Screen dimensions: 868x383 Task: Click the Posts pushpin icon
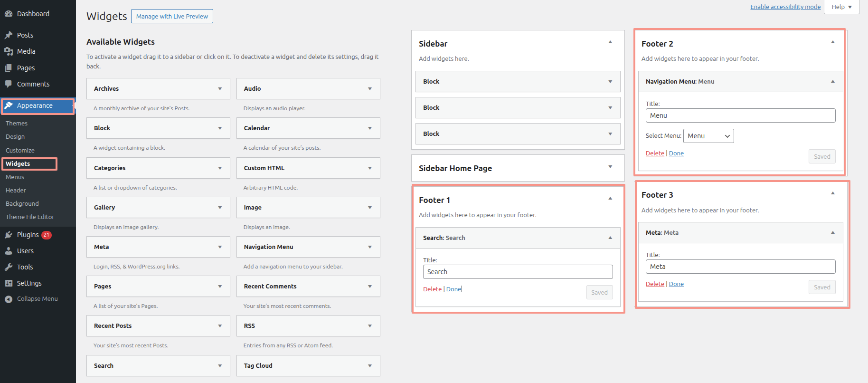click(x=9, y=35)
